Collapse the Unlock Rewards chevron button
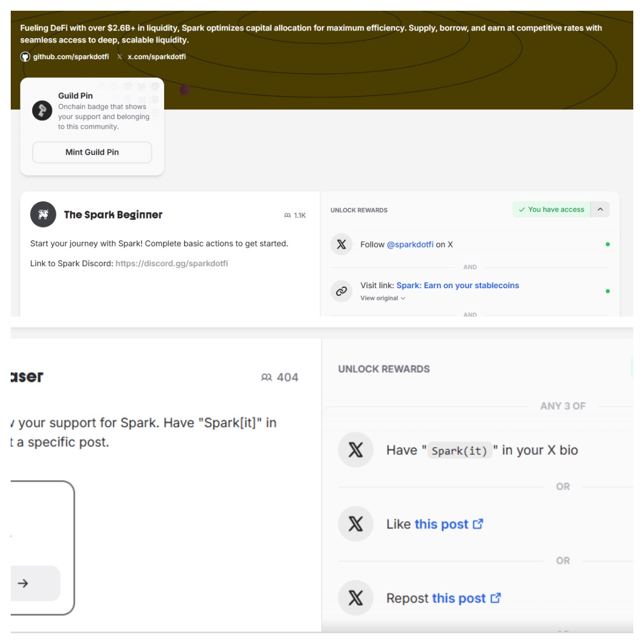 point(601,209)
